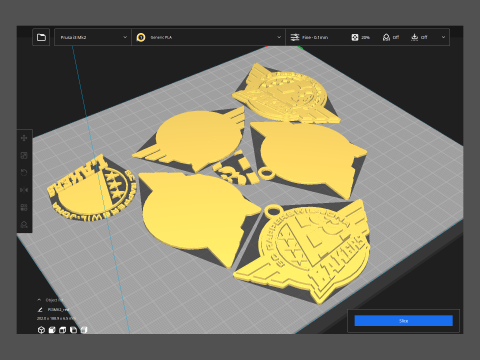Open the Prusa i3 Mk2 printer dropdown
The width and height of the screenshot is (480, 360).
pos(93,37)
